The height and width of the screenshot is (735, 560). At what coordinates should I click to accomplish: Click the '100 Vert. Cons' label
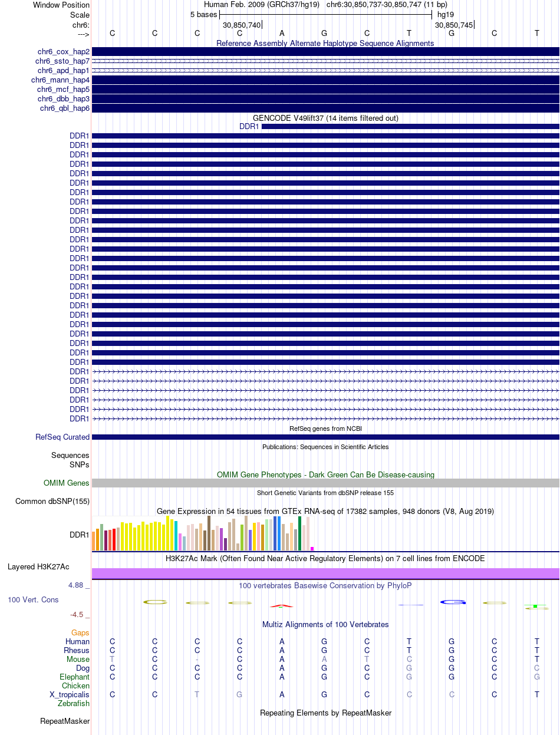(x=33, y=599)
